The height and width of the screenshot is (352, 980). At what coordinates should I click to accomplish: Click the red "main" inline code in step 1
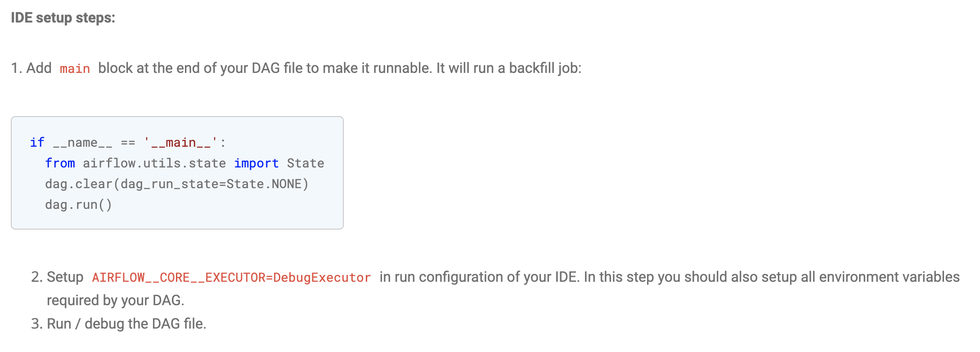75,68
